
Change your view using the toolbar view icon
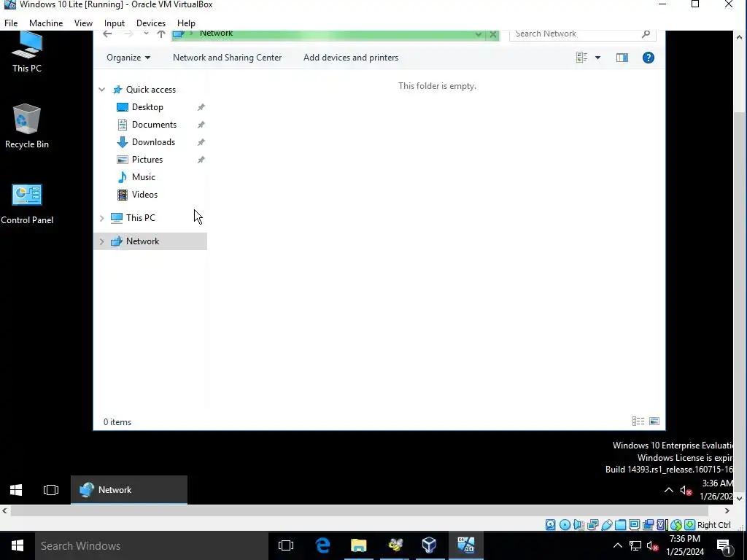(581, 58)
